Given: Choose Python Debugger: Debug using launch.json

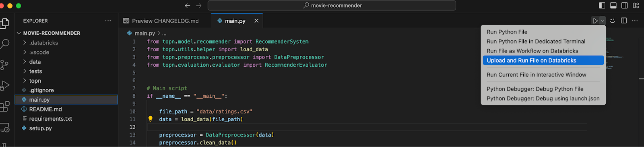Looking at the screenshot, I should [x=543, y=98].
